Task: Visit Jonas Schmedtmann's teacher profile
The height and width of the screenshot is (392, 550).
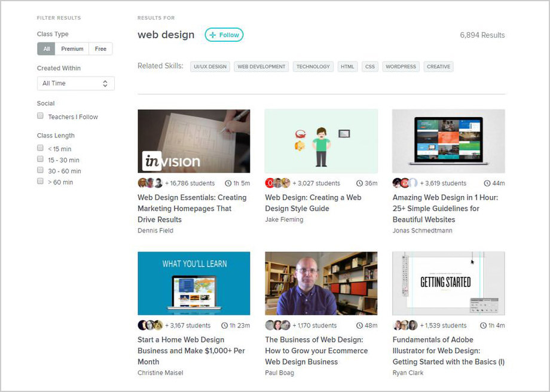Action: point(422,231)
